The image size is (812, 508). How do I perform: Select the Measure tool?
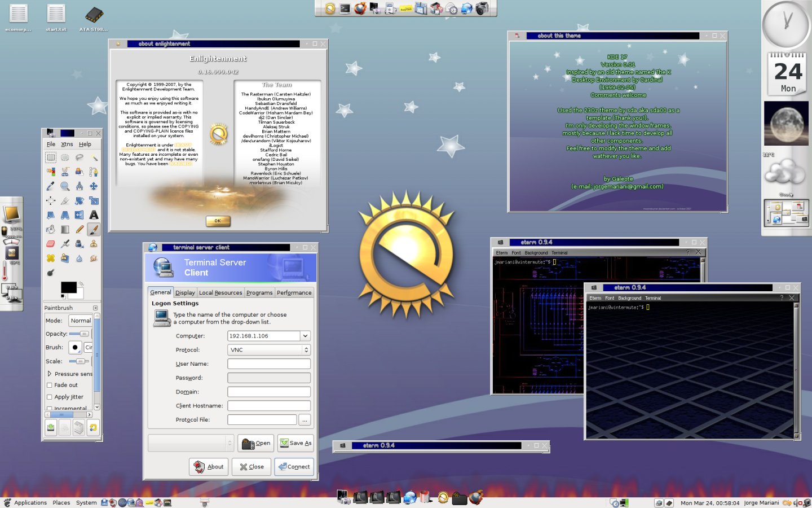point(79,186)
